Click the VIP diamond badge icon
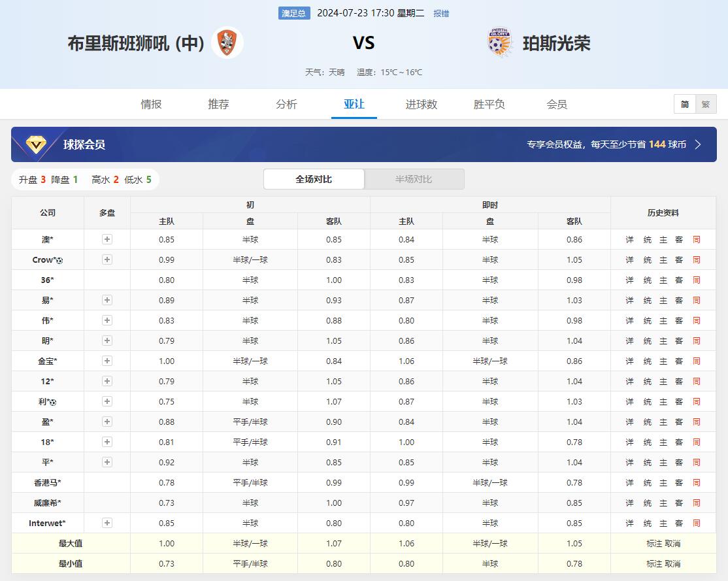This screenshot has width=728, height=581. [36, 144]
